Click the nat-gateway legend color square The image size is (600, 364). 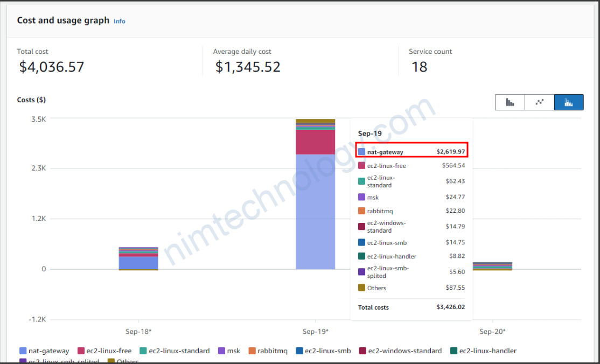[23, 351]
